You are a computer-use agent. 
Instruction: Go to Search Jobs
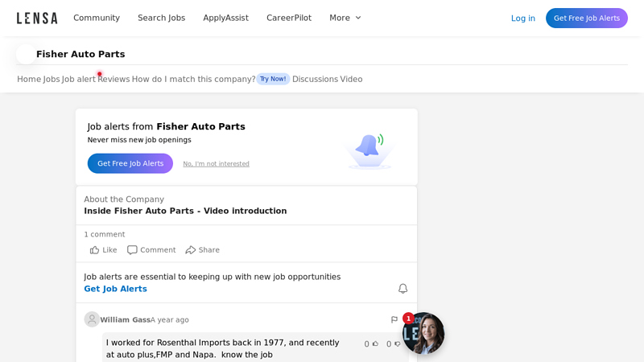[162, 18]
